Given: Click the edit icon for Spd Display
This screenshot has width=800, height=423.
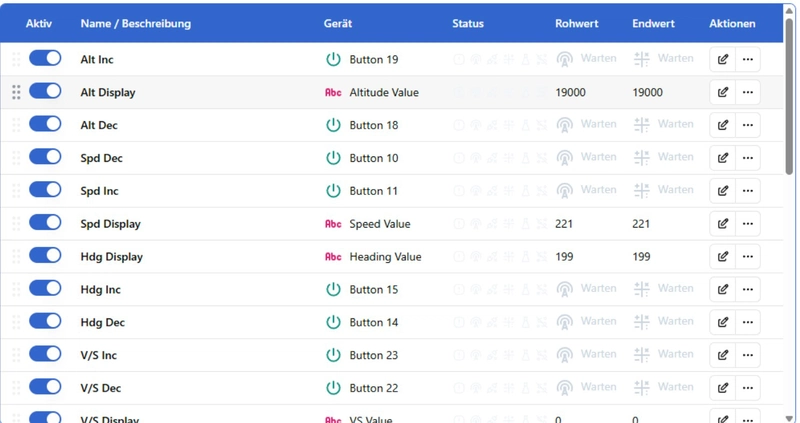Looking at the screenshot, I should (x=723, y=224).
